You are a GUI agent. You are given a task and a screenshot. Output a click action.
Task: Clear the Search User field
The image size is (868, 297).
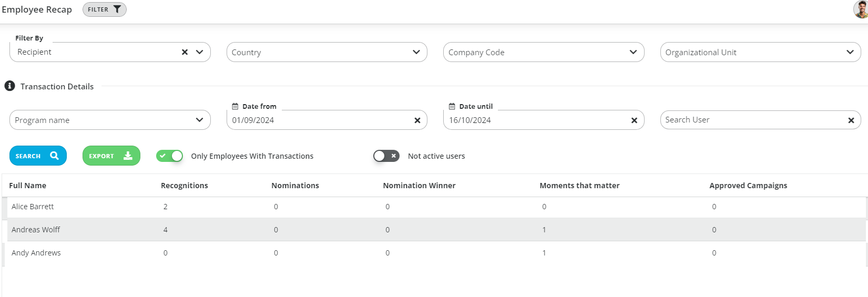(x=851, y=120)
